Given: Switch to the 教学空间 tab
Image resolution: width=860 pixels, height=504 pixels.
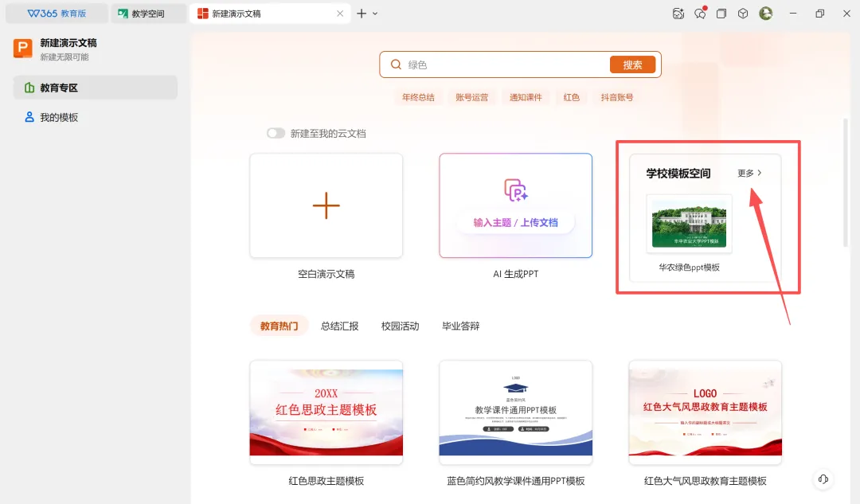Looking at the screenshot, I should tap(148, 14).
